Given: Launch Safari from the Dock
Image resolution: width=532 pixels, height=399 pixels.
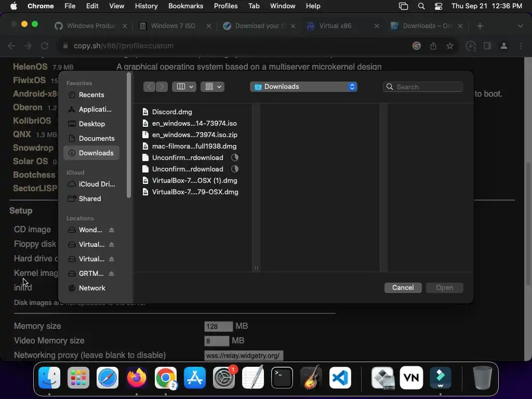Looking at the screenshot, I should [x=108, y=378].
